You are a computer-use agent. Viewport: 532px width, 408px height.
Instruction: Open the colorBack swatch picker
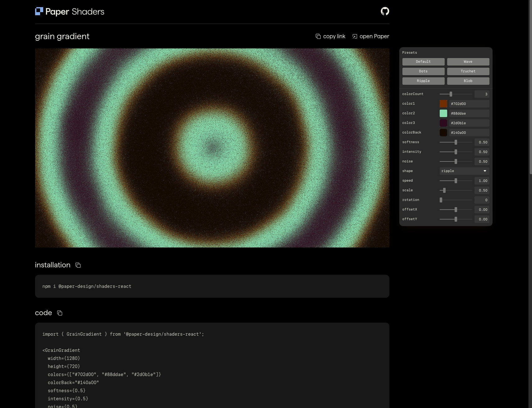pos(443,133)
